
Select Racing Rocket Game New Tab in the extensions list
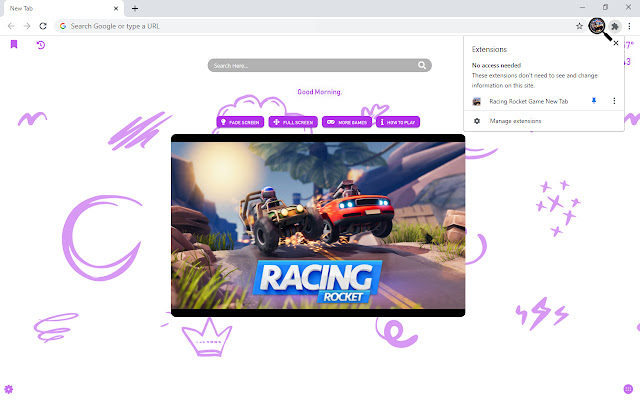[529, 101]
